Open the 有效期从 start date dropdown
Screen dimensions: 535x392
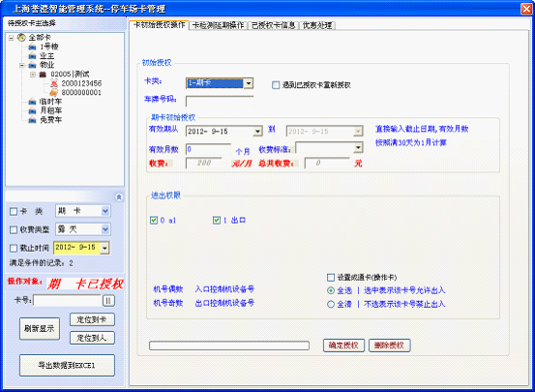tap(257, 132)
